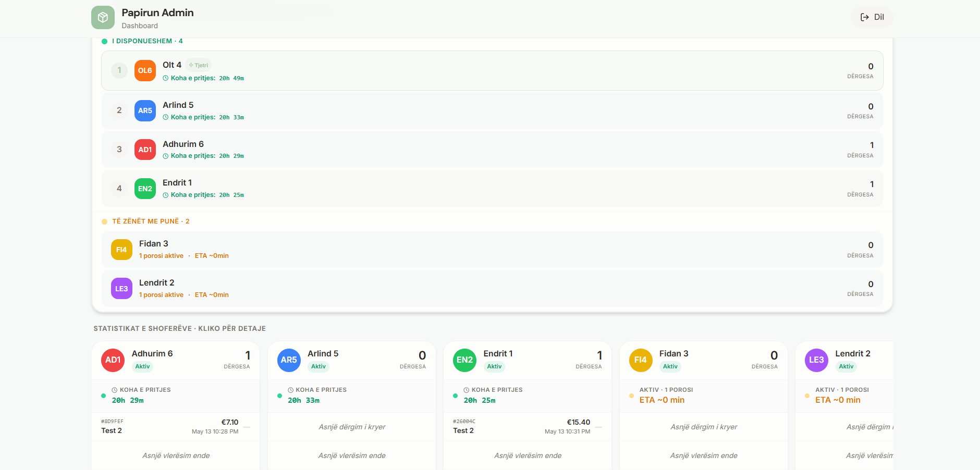Viewport: 980px width, 470px height.
Task: Select the EN2 avatar in the available list
Action: click(145, 189)
